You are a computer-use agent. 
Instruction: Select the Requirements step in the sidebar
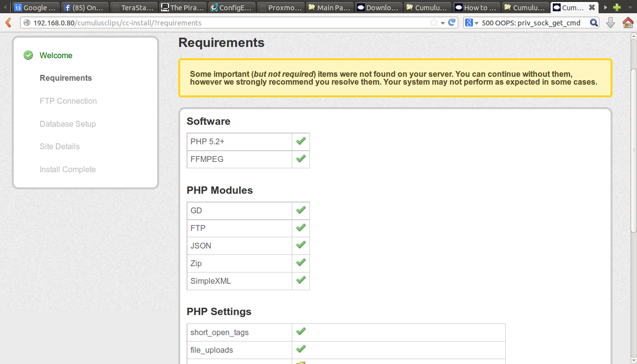pos(66,78)
